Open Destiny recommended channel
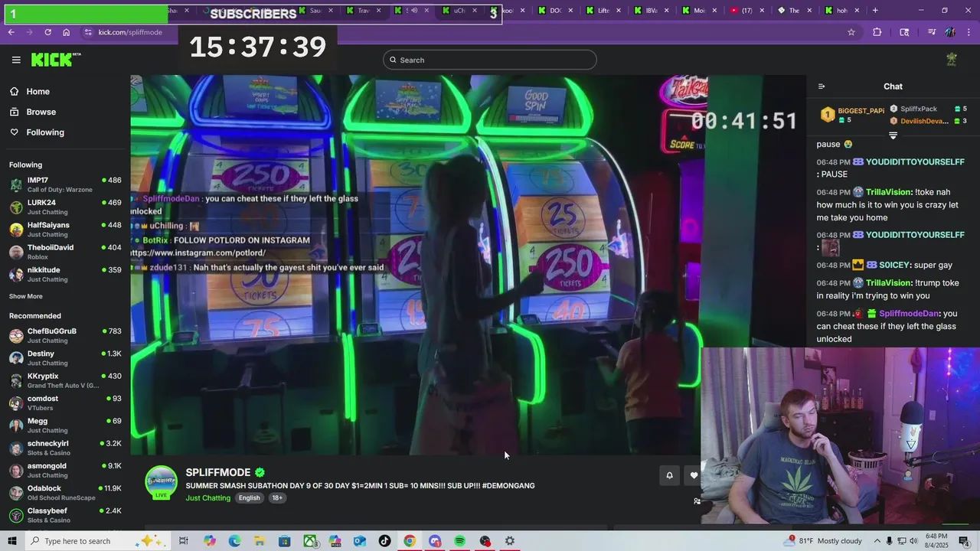The image size is (980, 551). pos(65,358)
